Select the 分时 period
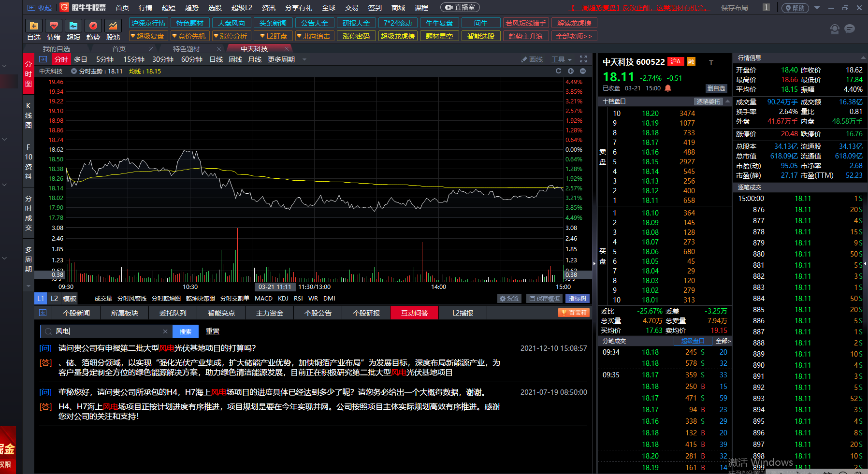The width and height of the screenshot is (868, 474). 61,59
